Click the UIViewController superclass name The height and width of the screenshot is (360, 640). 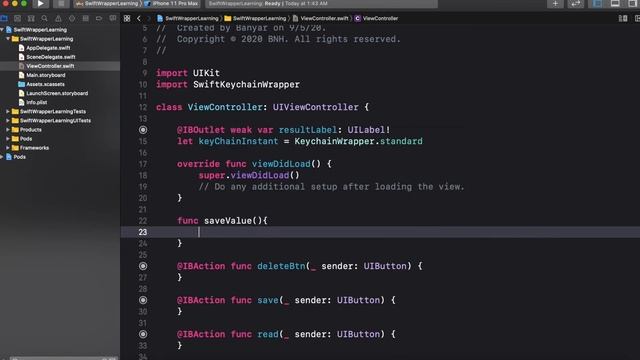[x=316, y=107]
